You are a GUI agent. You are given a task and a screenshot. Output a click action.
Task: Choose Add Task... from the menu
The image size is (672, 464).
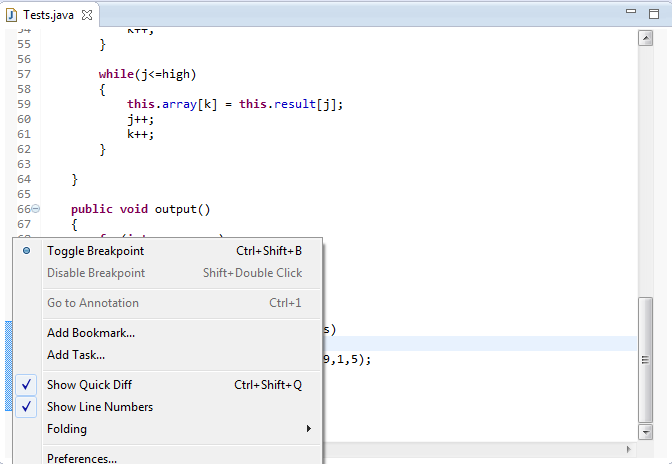(168, 355)
